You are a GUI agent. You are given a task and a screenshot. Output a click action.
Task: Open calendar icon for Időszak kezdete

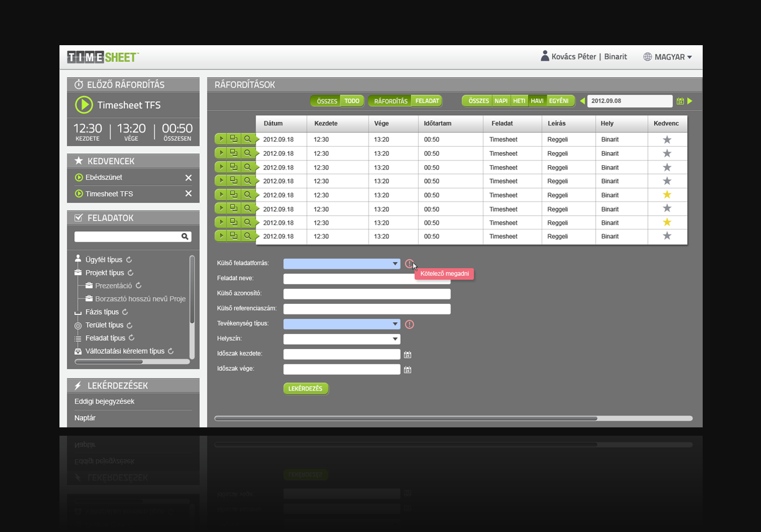pyautogui.click(x=408, y=355)
